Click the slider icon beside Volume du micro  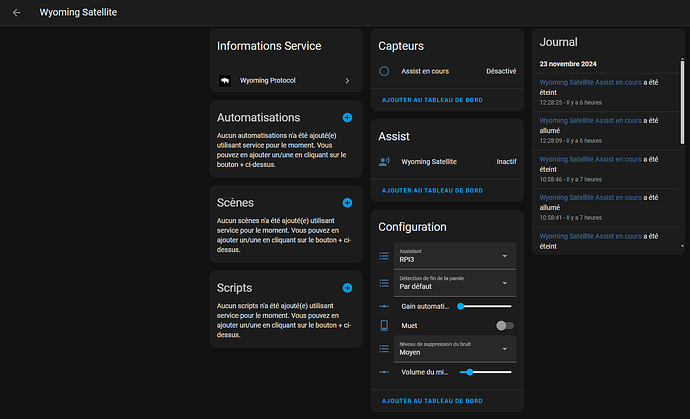click(384, 372)
